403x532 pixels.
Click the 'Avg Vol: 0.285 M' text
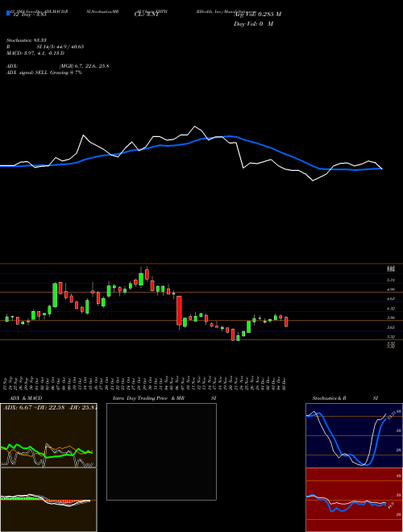257,15
